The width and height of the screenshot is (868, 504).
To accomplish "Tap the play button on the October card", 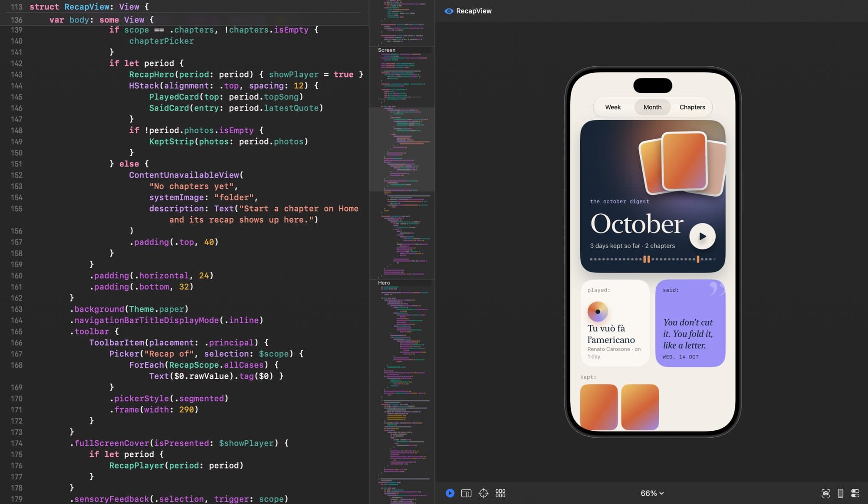I will tap(702, 236).
